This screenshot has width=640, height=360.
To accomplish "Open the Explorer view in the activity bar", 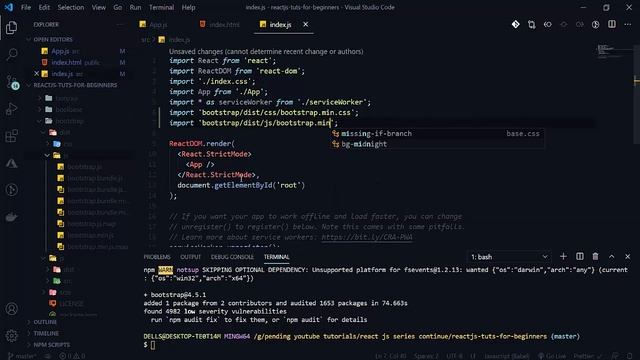I will (x=11, y=27).
